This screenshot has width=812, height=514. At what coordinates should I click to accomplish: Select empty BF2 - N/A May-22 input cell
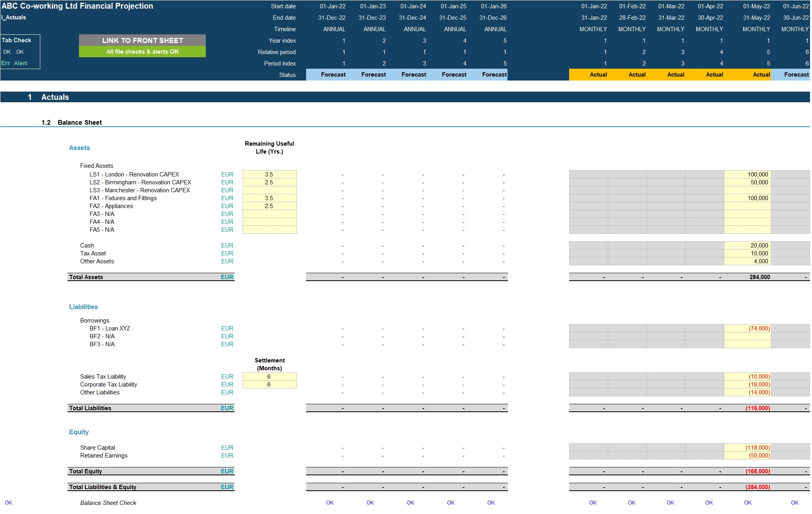(x=748, y=336)
